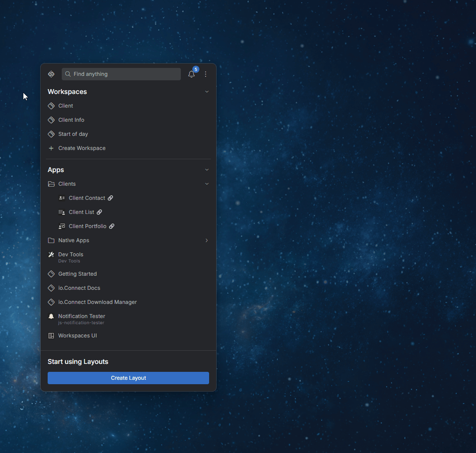
Task: Click the diamond icon beside io.Connect Download Manager
Action: pyautogui.click(x=51, y=302)
